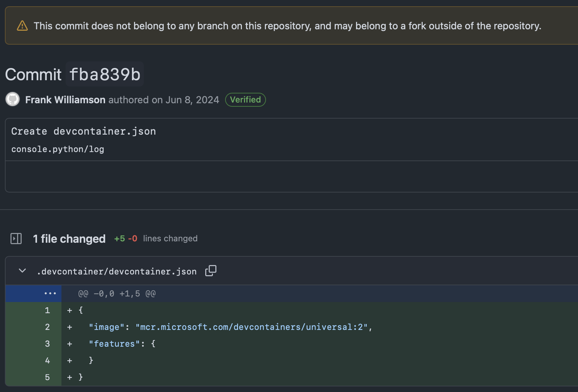Select diff line number 5
This screenshot has width=578, height=392.
47,377
